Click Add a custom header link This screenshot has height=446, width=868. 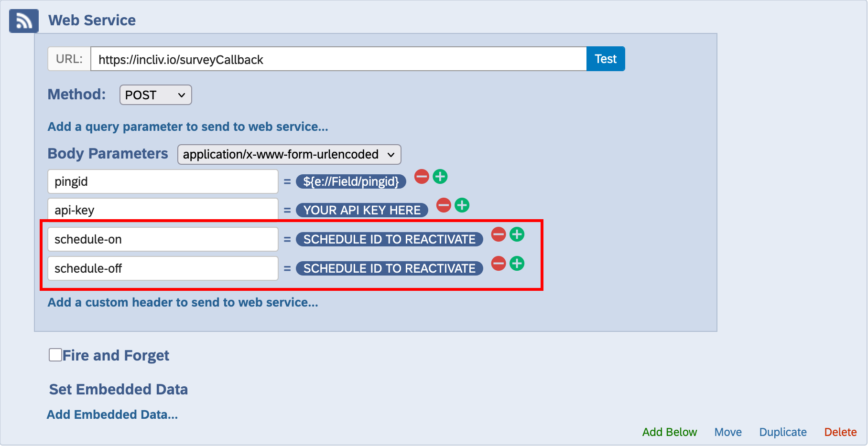(183, 302)
